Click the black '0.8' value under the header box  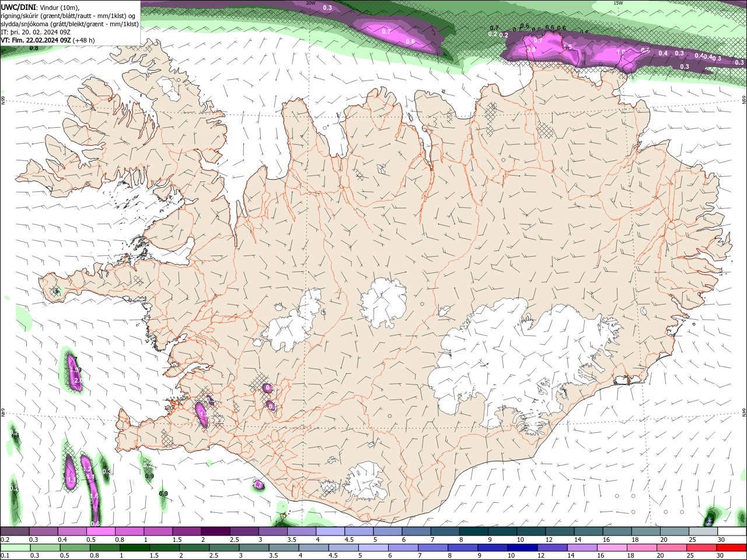tap(34, 48)
